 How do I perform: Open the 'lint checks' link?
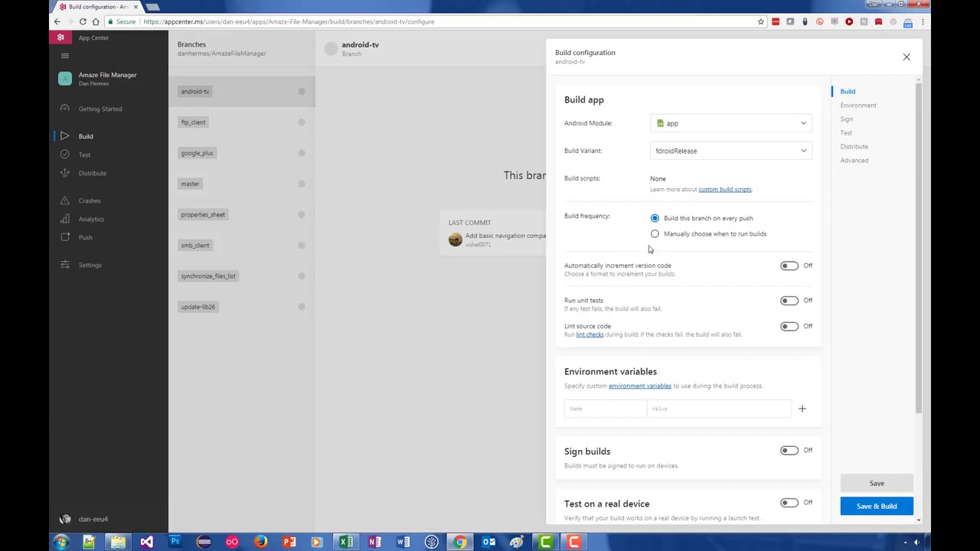tap(590, 334)
